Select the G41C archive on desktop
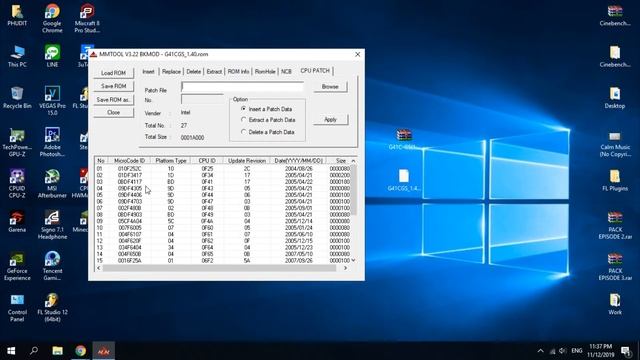 click(x=404, y=139)
